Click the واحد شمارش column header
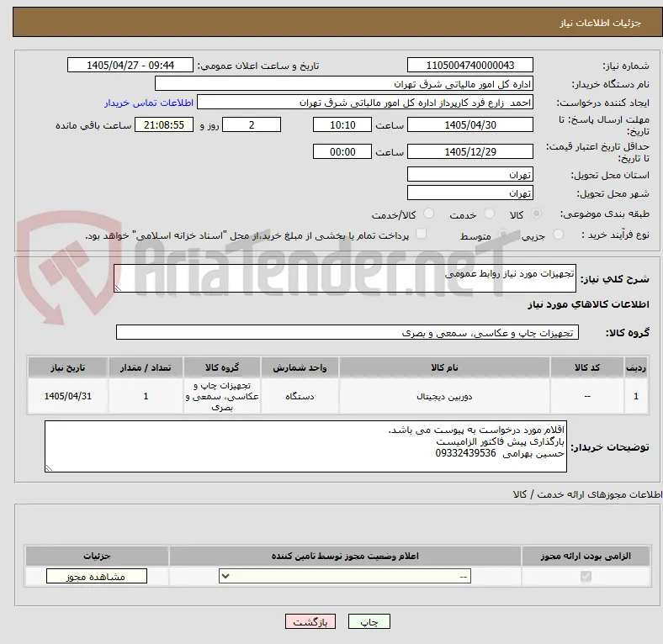 coord(300,367)
